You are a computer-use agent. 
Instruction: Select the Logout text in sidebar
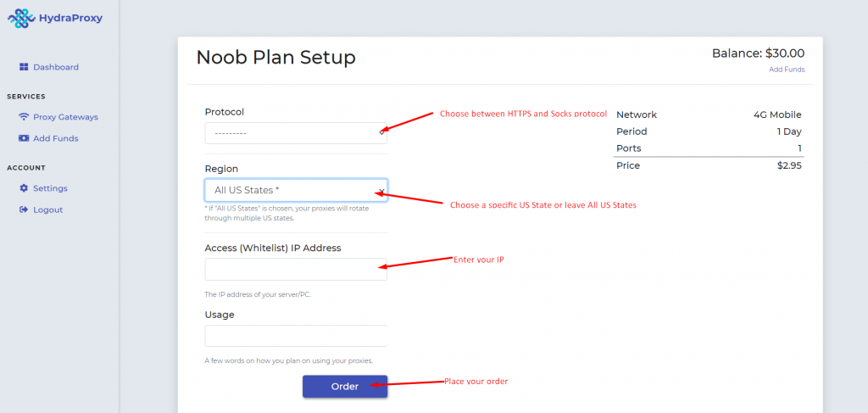point(47,209)
